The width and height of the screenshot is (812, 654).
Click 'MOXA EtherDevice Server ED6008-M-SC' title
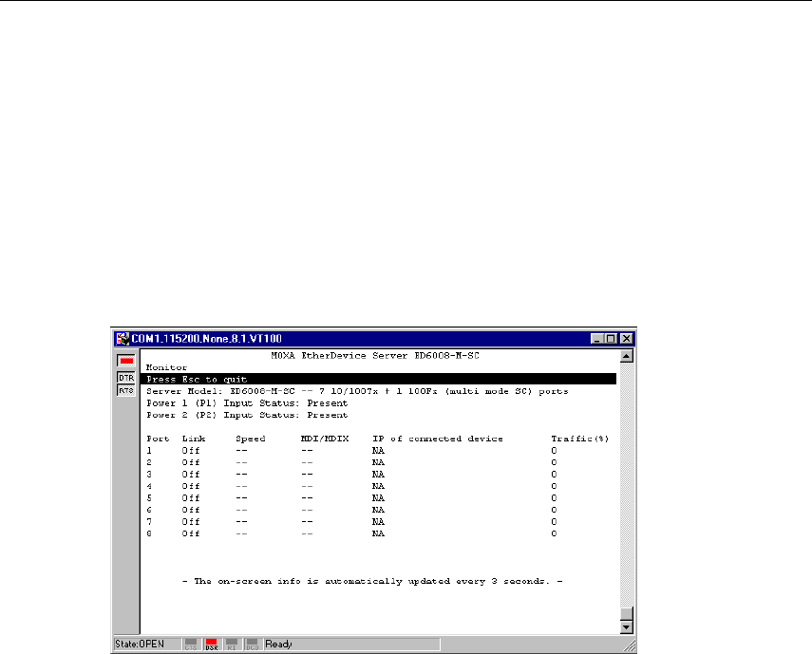point(375,355)
